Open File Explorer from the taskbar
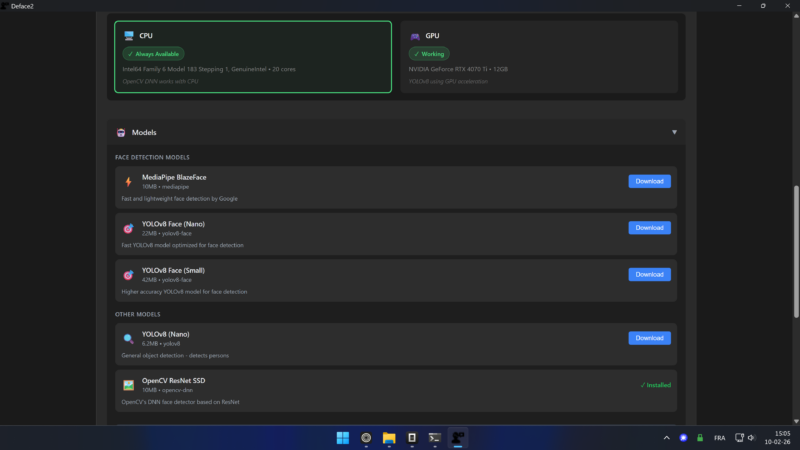The image size is (800, 450). tap(389, 438)
